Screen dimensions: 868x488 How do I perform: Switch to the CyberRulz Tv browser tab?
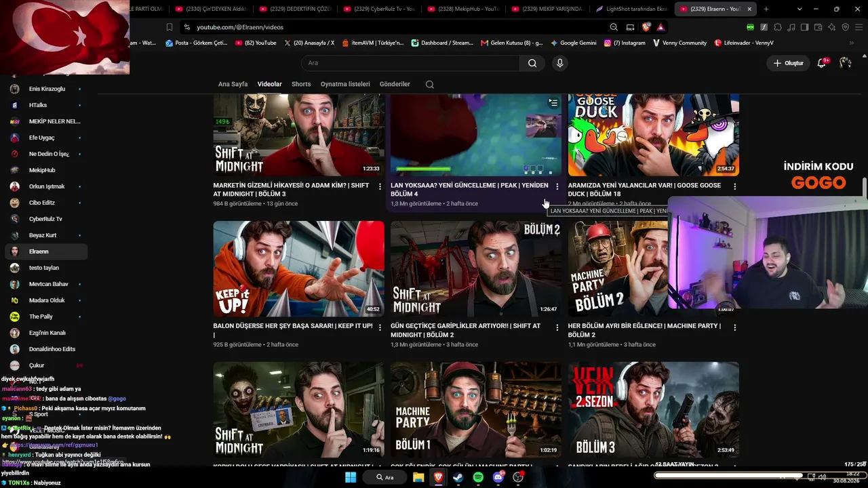[x=379, y=9]
